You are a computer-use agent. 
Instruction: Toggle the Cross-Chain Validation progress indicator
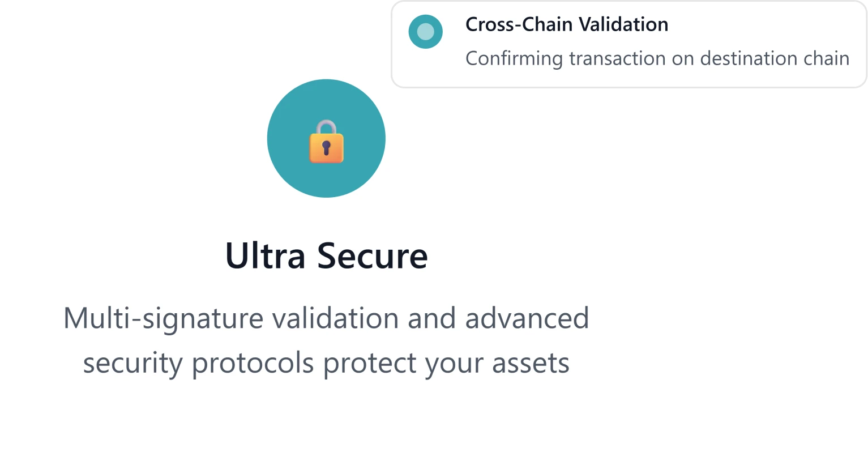(x=425, y=32)
